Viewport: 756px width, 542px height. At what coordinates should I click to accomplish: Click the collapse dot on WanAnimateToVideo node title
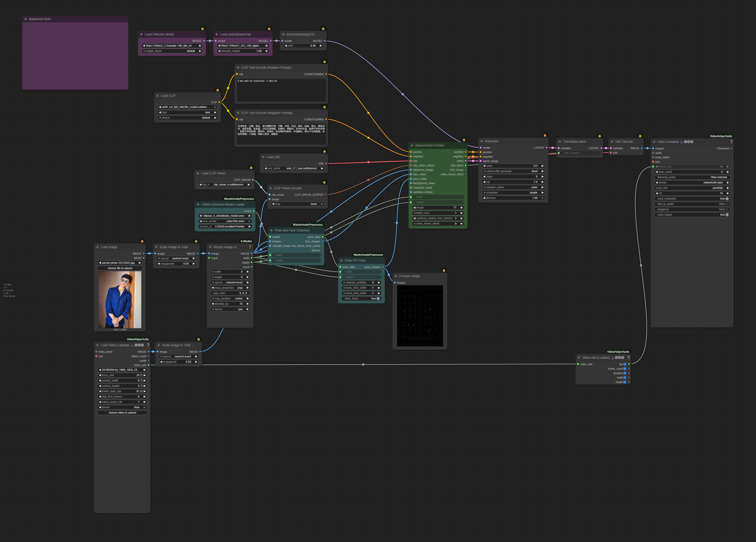[412, 145]
